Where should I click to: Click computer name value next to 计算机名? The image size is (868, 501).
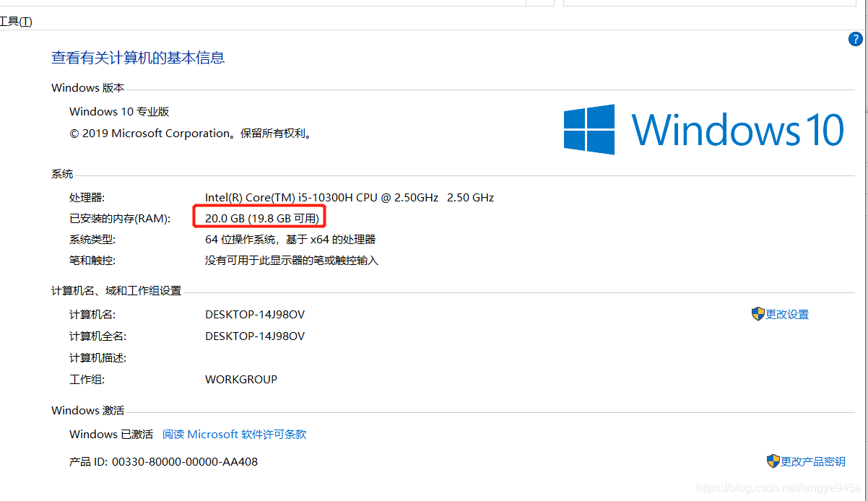[255, 315]
